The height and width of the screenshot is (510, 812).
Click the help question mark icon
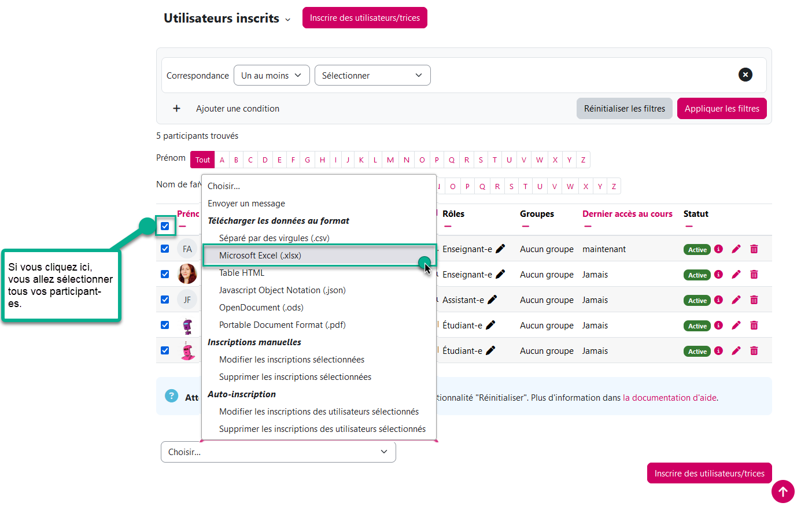coord(172,396)
